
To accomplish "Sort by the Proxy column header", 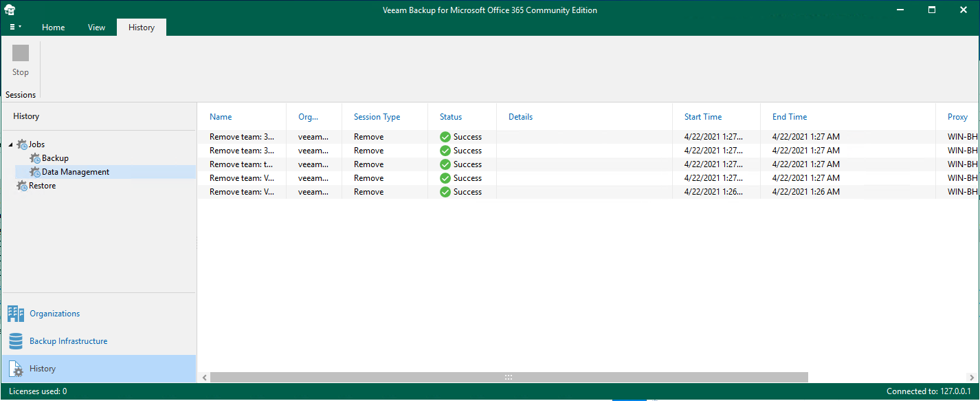I will tap(957, 117).
